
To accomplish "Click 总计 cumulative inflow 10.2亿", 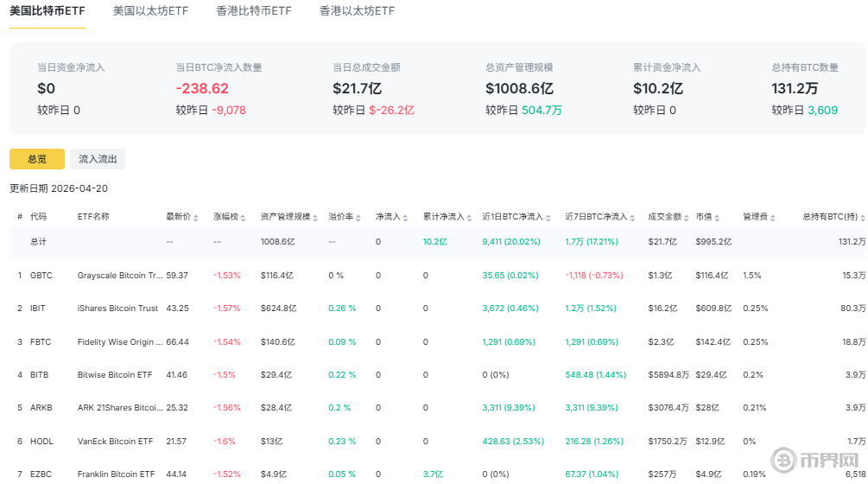I will (435, 242).
